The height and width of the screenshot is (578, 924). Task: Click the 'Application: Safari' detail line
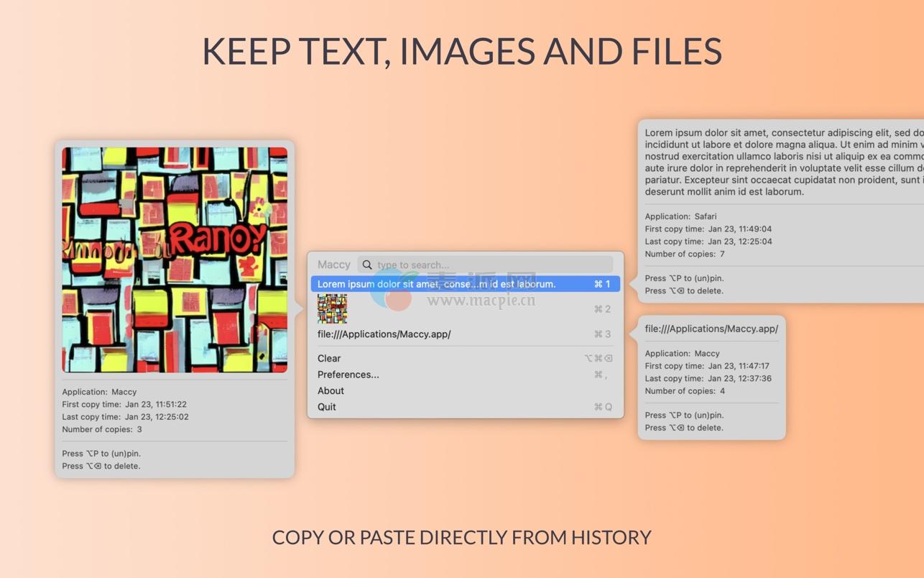680,216
